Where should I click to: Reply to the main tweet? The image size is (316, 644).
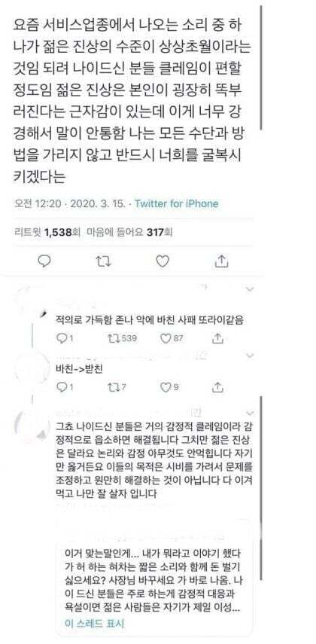[x=44, y=261]
